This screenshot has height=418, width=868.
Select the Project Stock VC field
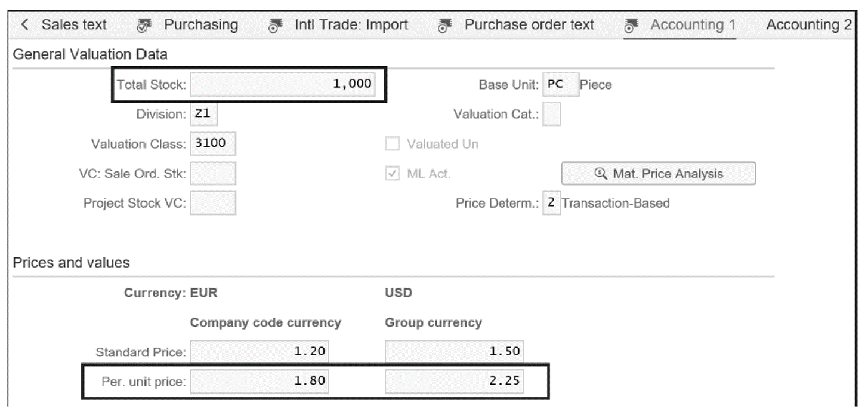pos(212,203)
